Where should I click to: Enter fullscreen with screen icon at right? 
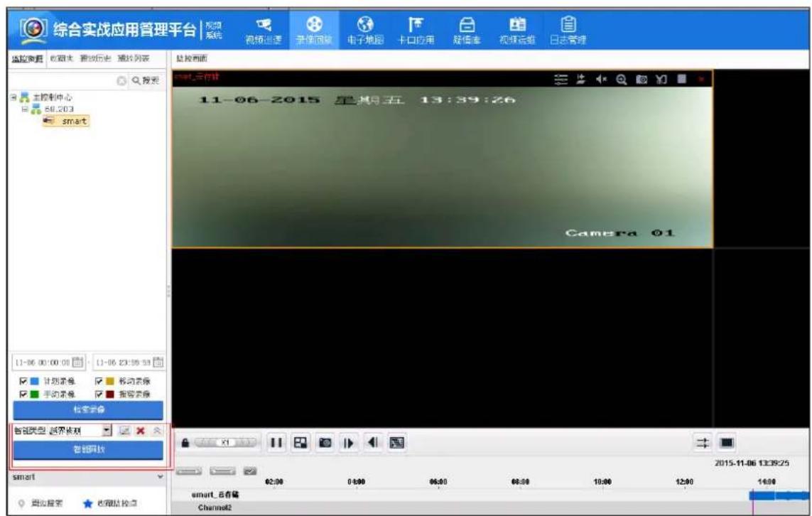[727, 443]
